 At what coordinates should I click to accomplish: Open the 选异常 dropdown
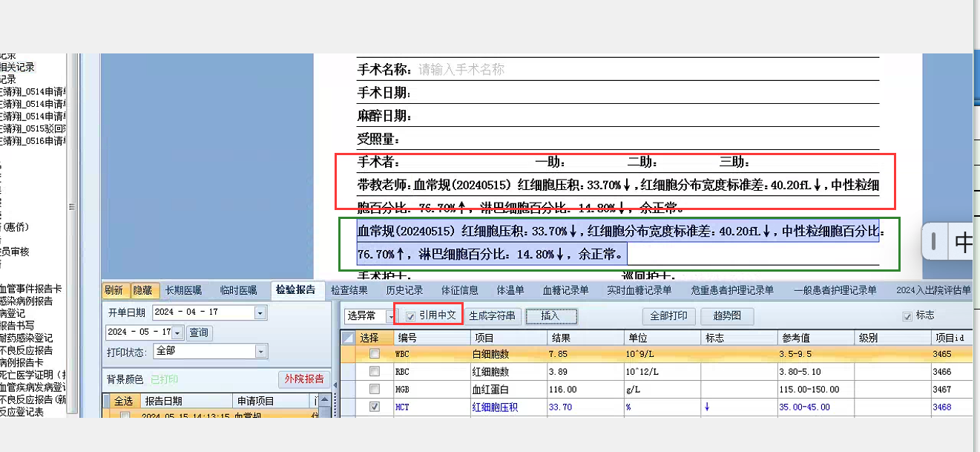pos(391,316)
